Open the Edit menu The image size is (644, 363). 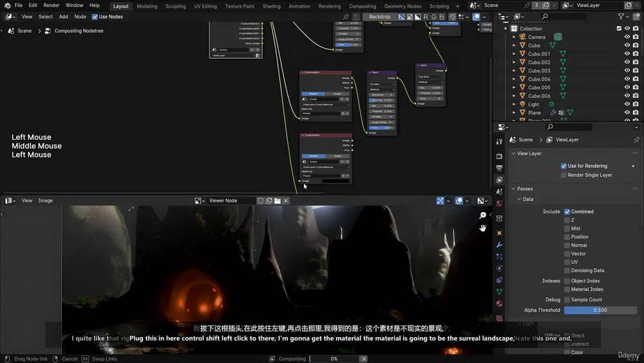[x=33, y=6]
